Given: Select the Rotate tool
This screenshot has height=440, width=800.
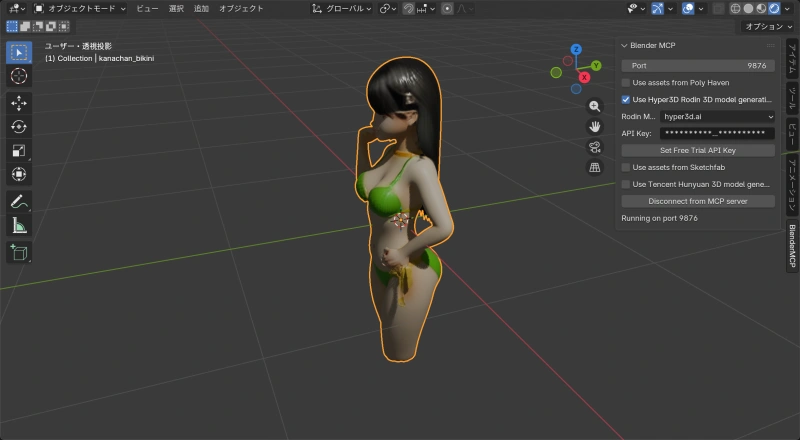Looking at the screenshot, I should pyautogui.click(x=19, y=127).
